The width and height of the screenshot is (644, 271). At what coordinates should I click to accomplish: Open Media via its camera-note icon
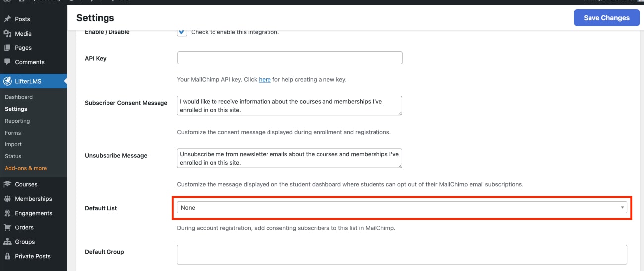click(7, 34)
